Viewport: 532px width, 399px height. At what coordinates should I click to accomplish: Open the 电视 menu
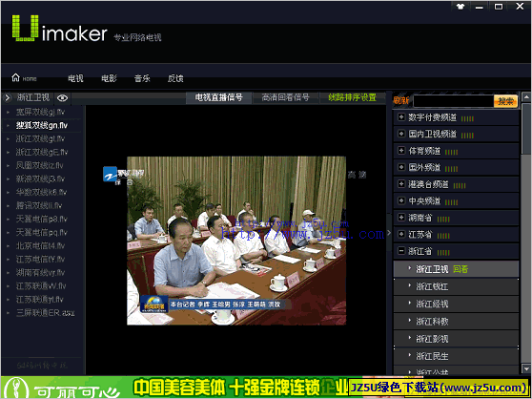coord(75,78)
